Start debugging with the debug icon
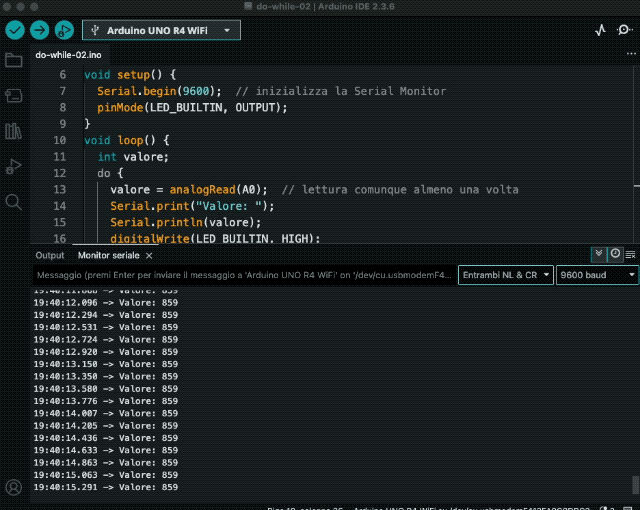The width and height of the screenshot is (640, 510). tap(64, 31)
